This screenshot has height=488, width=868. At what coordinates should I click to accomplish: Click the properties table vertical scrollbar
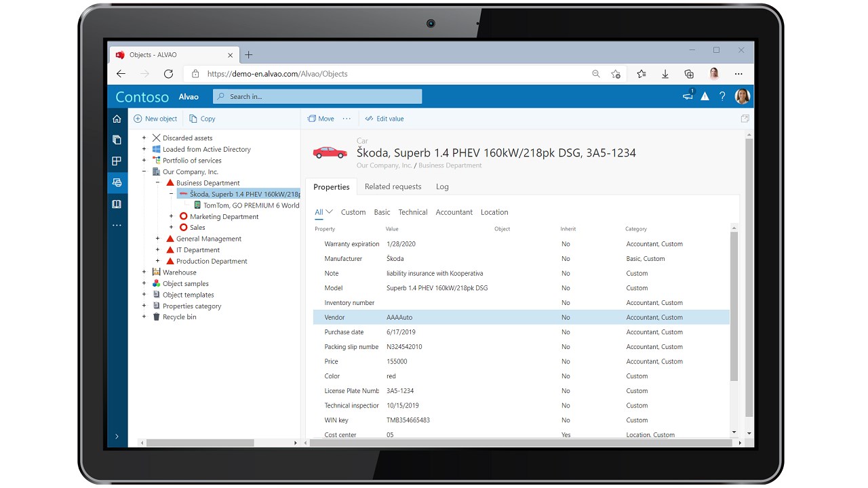click(x=734, y=306)
